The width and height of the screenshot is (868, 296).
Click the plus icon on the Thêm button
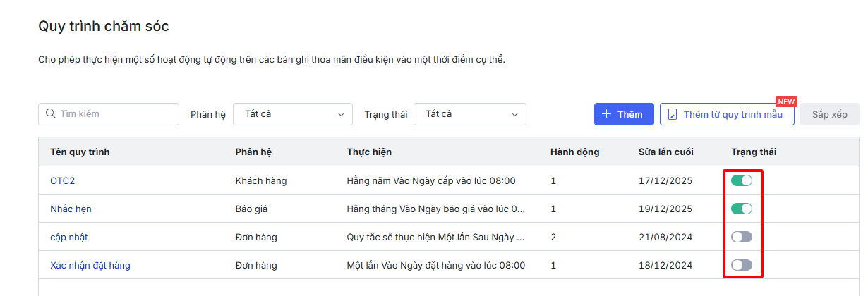click(606, 114)
